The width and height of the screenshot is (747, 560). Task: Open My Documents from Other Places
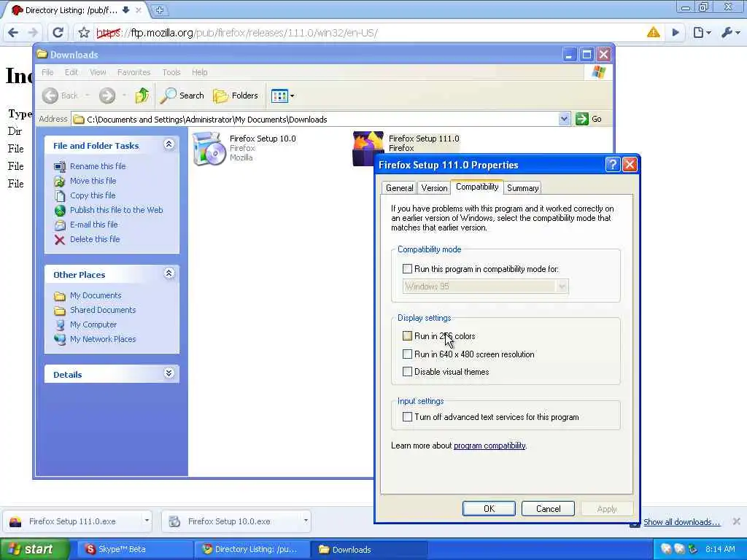[96, 295]
